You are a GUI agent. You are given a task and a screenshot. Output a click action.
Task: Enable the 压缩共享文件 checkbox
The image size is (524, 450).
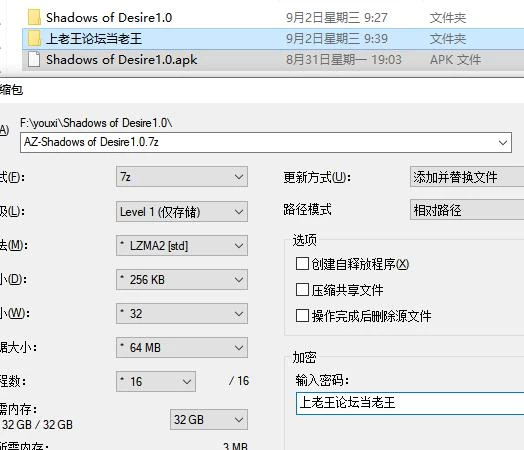(x=302, y=290)
